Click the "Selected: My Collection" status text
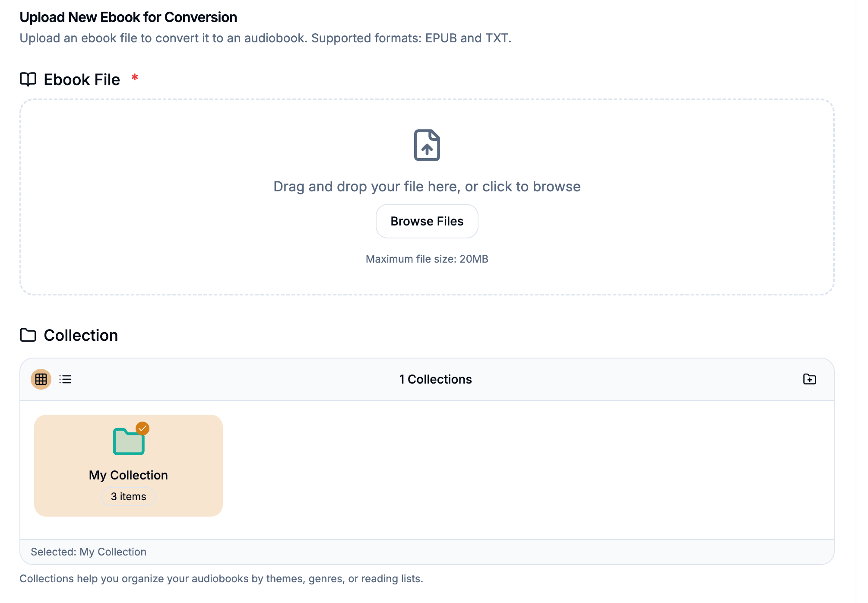Screen dimensions: 868x603 tap(89, 552)
